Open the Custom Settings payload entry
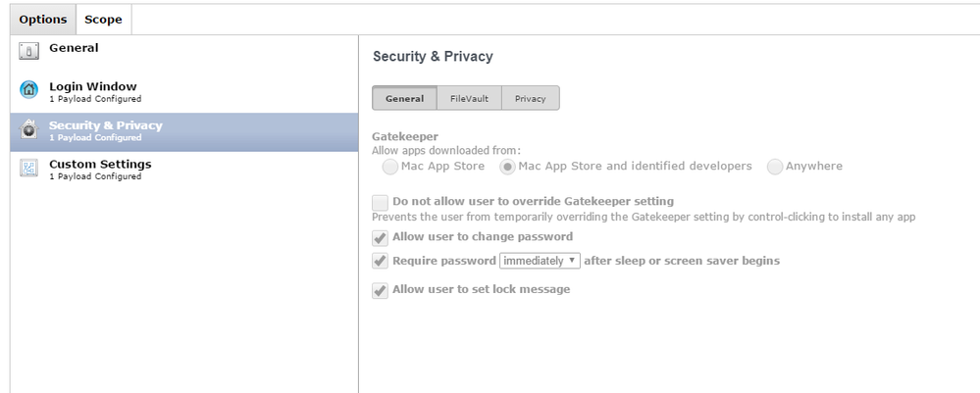 pos(184,170)
